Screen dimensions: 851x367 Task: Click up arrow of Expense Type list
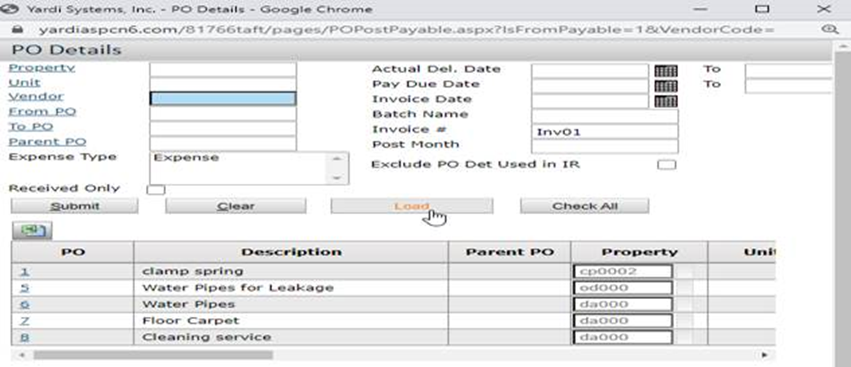[x=337, y=159]
